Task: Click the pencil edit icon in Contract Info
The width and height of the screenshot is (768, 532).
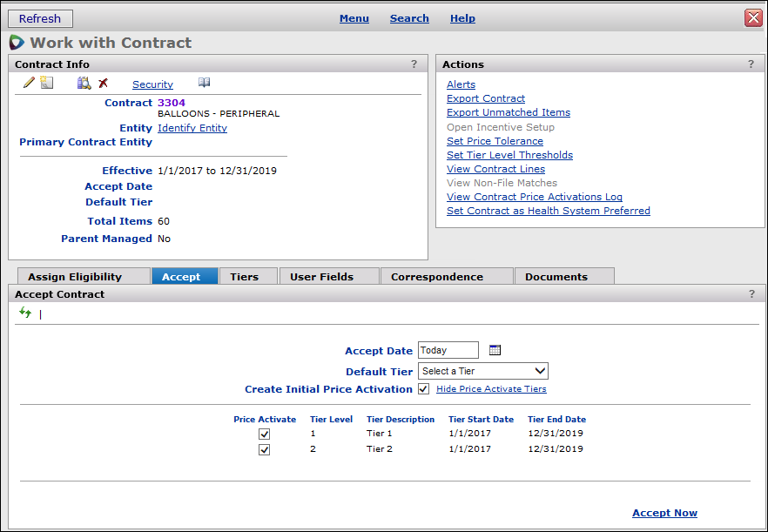Action: click(29, 83)
